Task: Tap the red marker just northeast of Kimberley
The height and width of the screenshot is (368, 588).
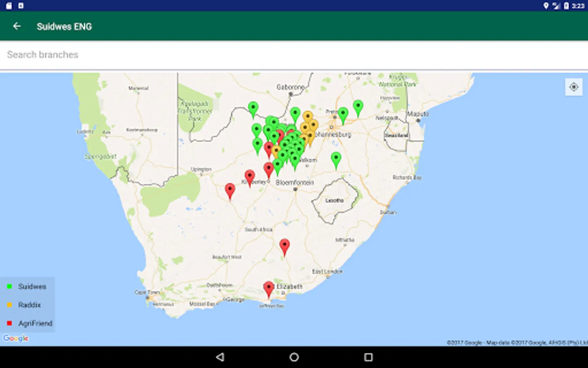Action: click(268, 170)
